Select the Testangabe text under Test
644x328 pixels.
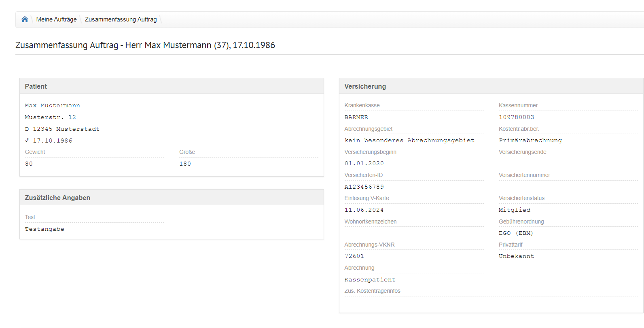(x=44, y=229)
